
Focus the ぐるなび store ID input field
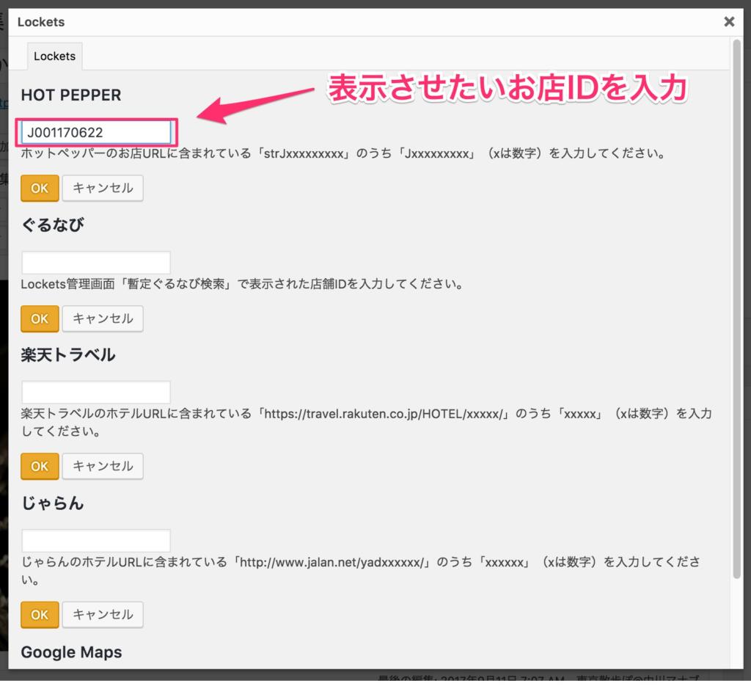tap(96, 263)
